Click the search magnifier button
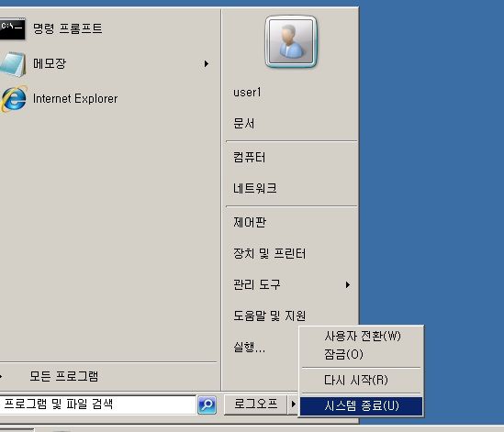 tap(207, 404)
